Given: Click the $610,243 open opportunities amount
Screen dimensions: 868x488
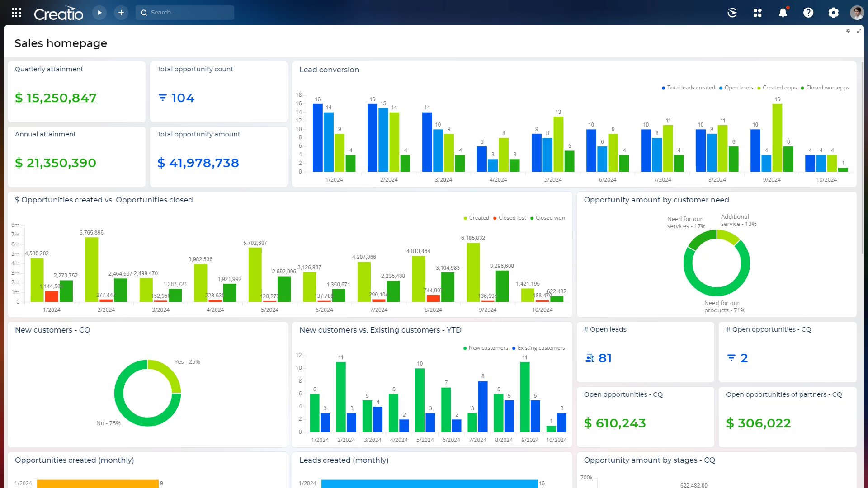Looking at the screenshot, I should pos(615,423).
